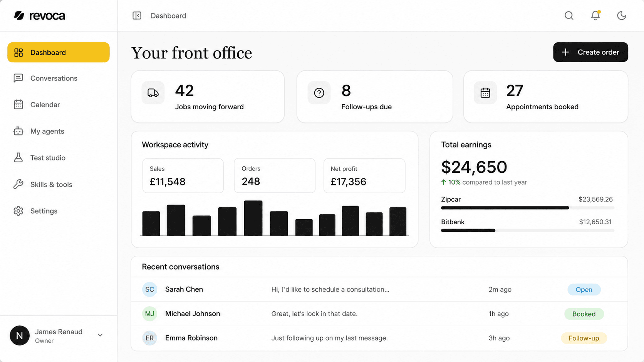Click the Skills & tools wrench icon
The height and width of the screenshot is (362, 644).
pos(18,184)
